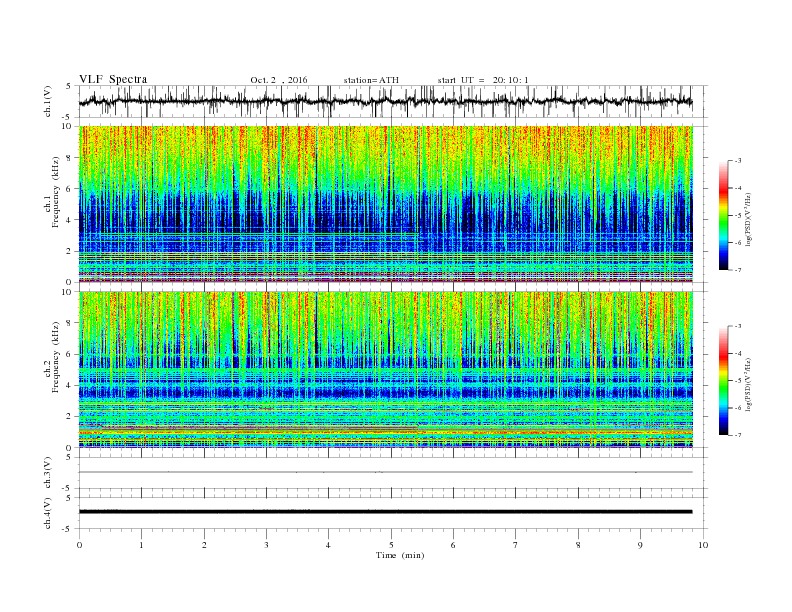The width and height of the screenshot is (792, 612).
Task: Click the date text 'Oct. 2, 2016'
Action: [279, 80]
